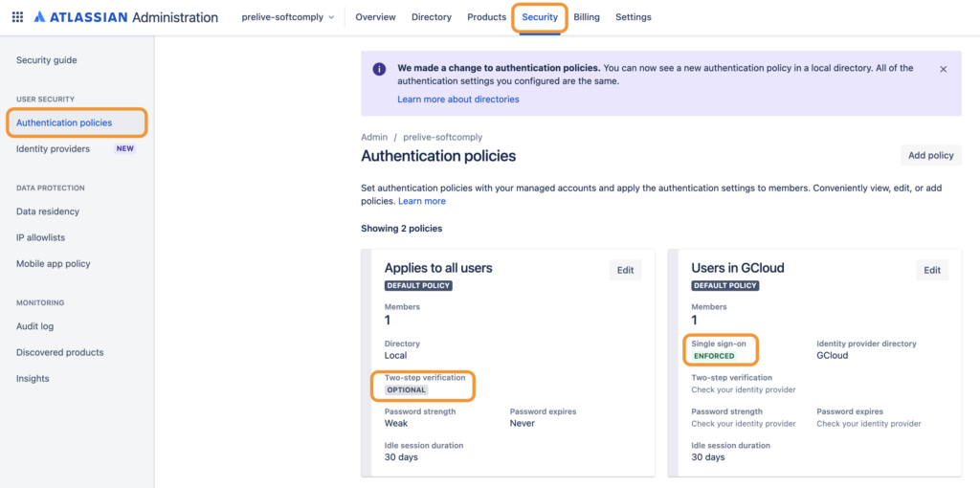Click the Never password expires value
This screenshot has width=980, height=488.
tap(522, 423)
